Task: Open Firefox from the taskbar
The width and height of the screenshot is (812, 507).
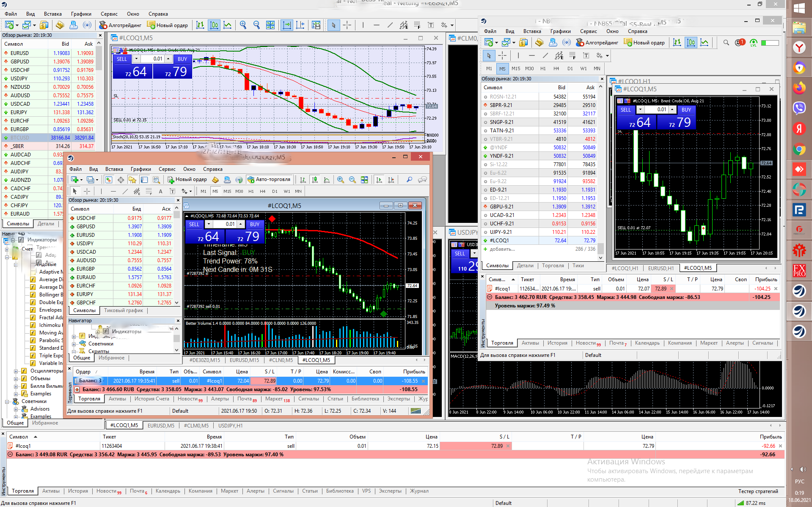Action: click(799, 88)
